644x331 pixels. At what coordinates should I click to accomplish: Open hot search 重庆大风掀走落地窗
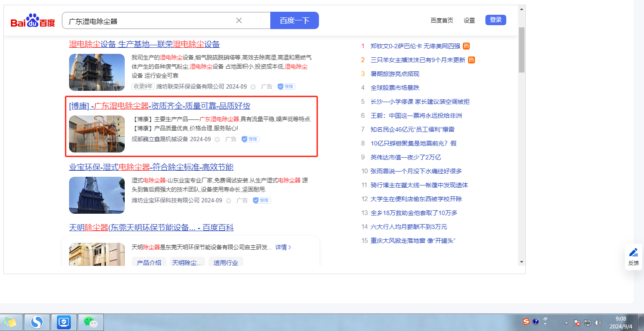pos(413,241)
